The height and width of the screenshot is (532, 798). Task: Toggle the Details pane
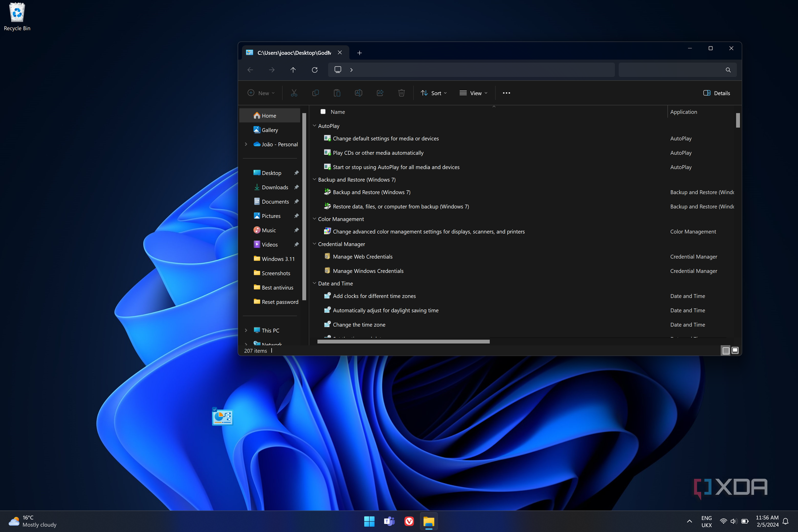717,93
